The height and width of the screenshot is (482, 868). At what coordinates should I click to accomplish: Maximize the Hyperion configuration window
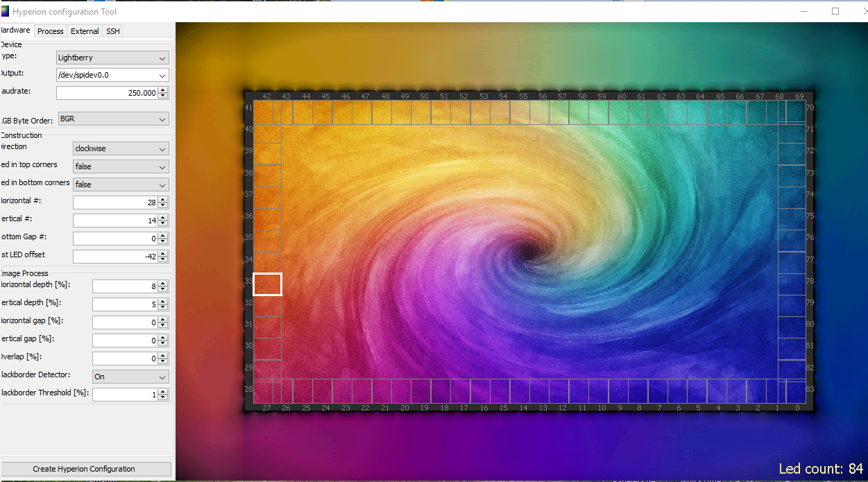[x=835, y=11]
